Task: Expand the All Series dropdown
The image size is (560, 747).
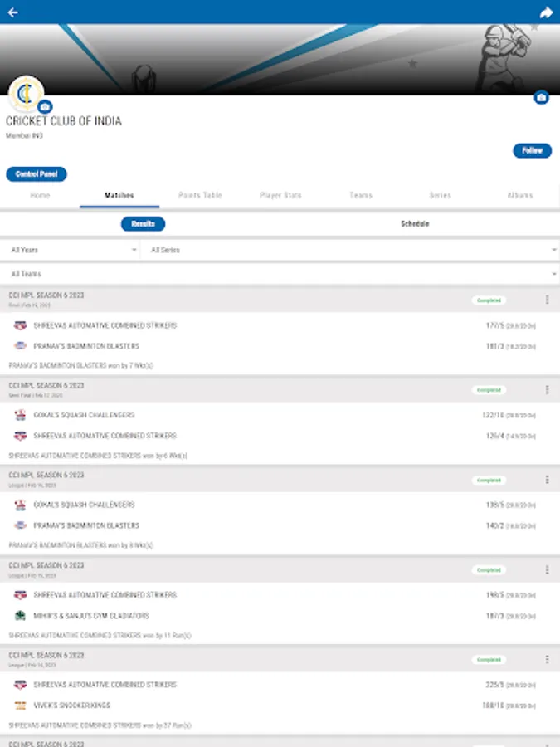Action: pyautogui.click(x=350, y=250)
